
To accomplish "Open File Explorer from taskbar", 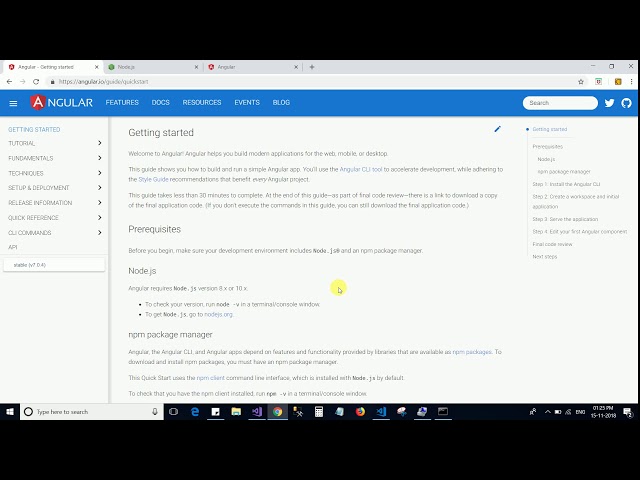I will [236, 412].
